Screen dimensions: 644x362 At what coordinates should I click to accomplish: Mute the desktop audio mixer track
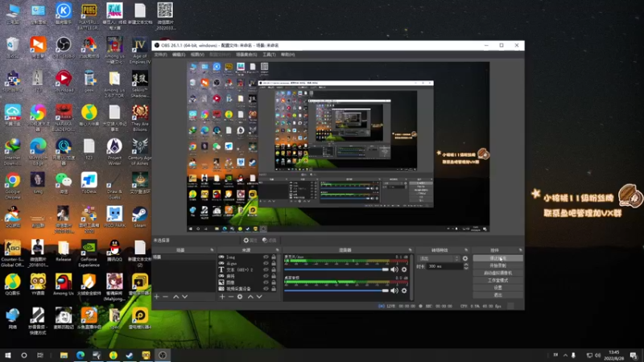pyautogui.click(x=394, y=290)
